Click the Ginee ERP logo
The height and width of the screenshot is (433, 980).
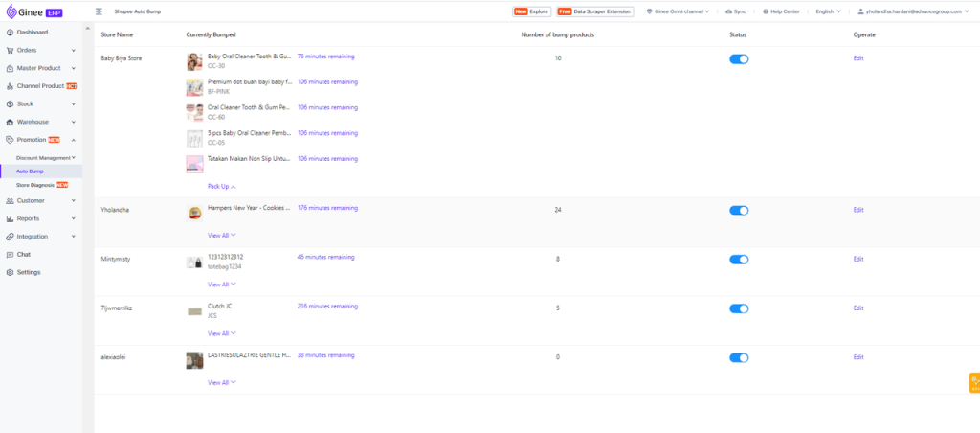pos(34,11)
